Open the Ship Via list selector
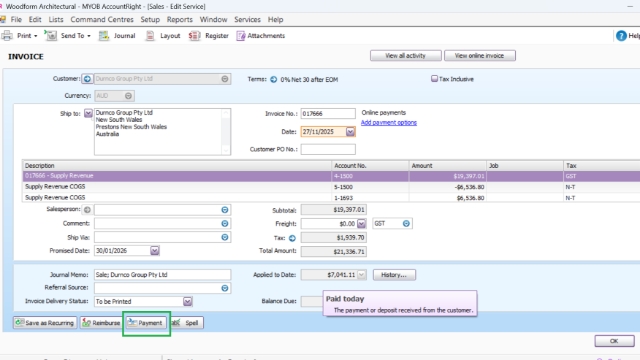640x360 pixels. [225, 238]
